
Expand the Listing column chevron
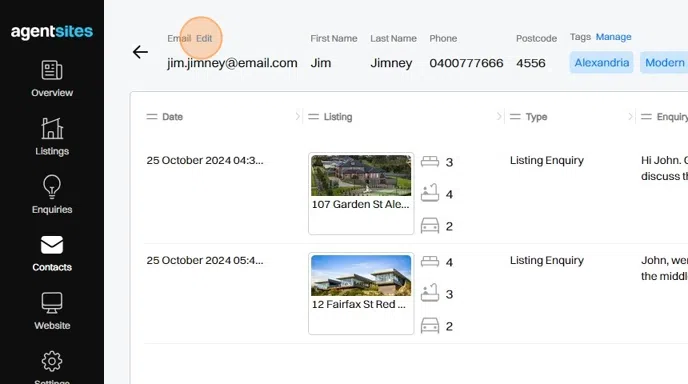click(499, 116)
